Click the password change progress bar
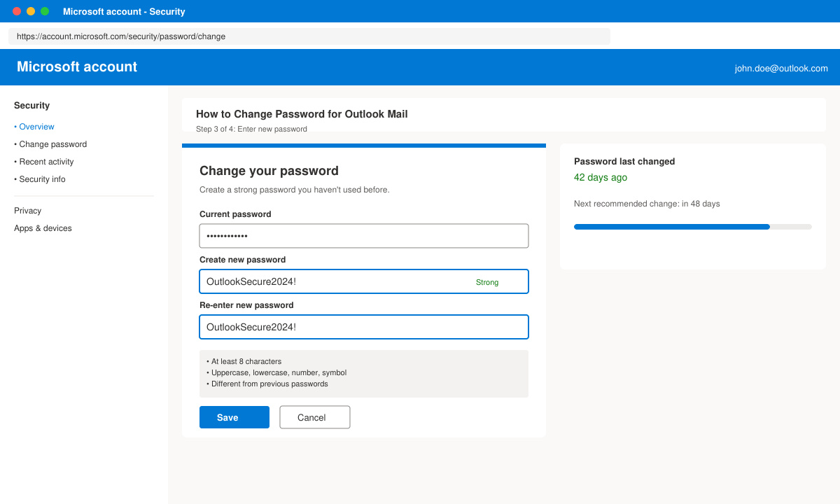Screen dimensions: 840x504 pos(693,227)
